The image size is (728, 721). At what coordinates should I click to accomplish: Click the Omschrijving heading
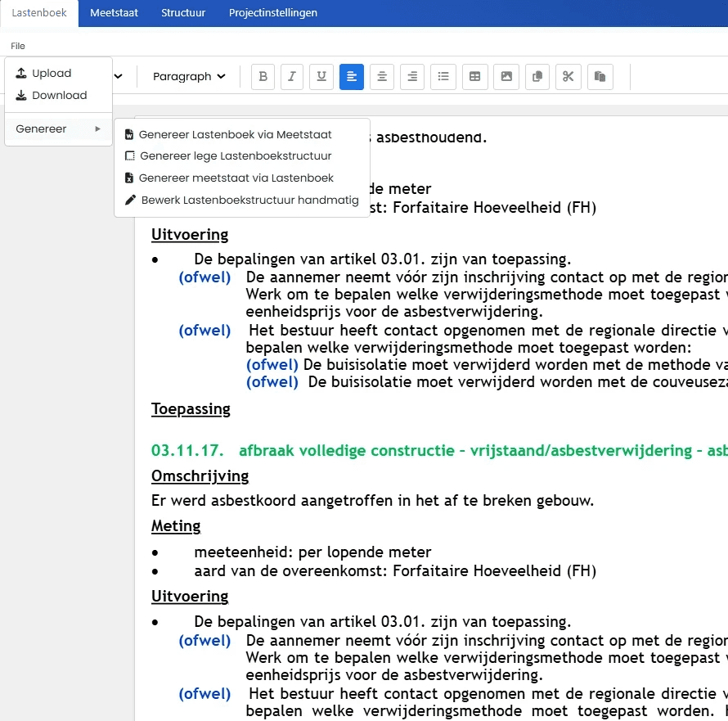coord(200,476)
